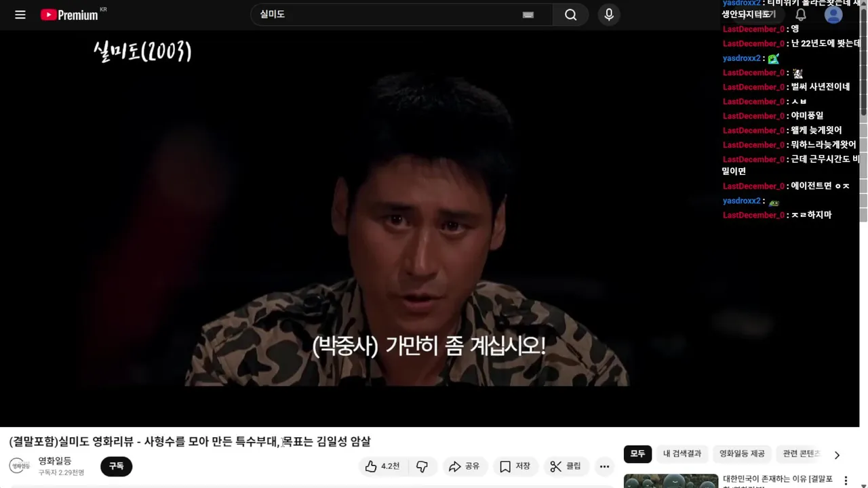Open recommended video thumbnail 대한민국이 존재하는 이유
The image size is (868, 488).
[671, 481]
